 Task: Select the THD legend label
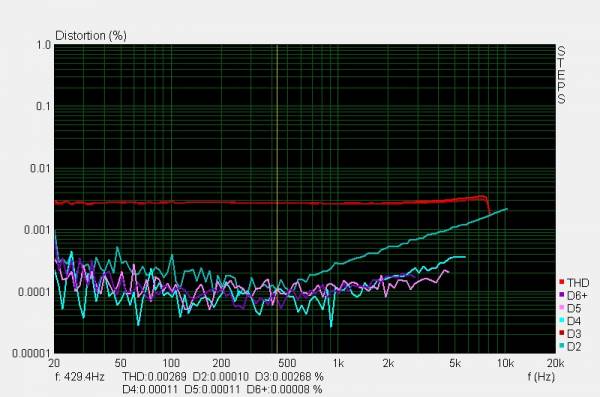(x=578, y=283)
